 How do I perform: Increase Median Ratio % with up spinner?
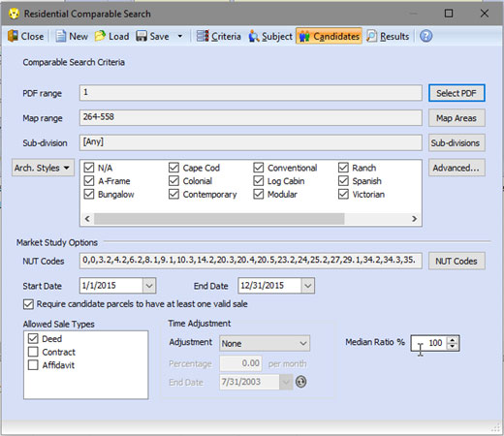[453, 340]
